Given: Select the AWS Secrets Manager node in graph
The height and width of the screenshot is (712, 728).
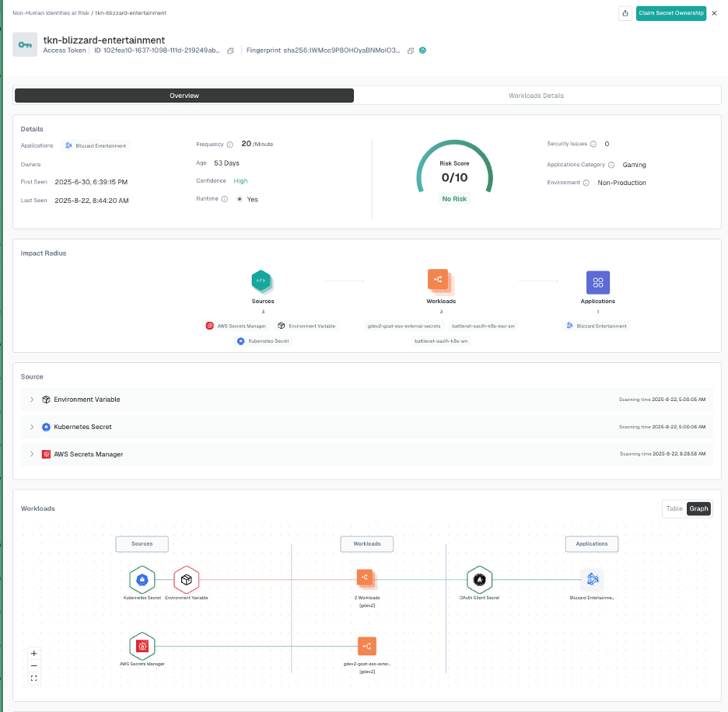Looking at the screenshot, I should (x=142, y=645).
